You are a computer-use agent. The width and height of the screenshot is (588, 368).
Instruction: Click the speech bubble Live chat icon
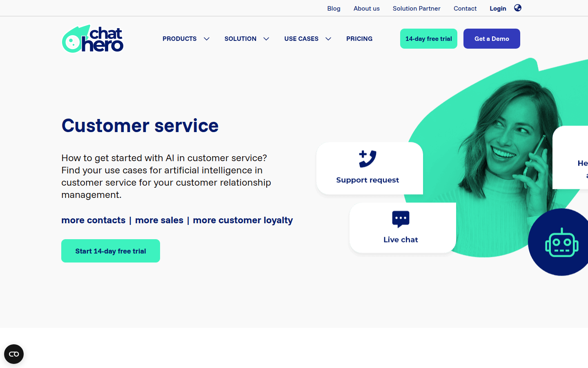point(401,219)
